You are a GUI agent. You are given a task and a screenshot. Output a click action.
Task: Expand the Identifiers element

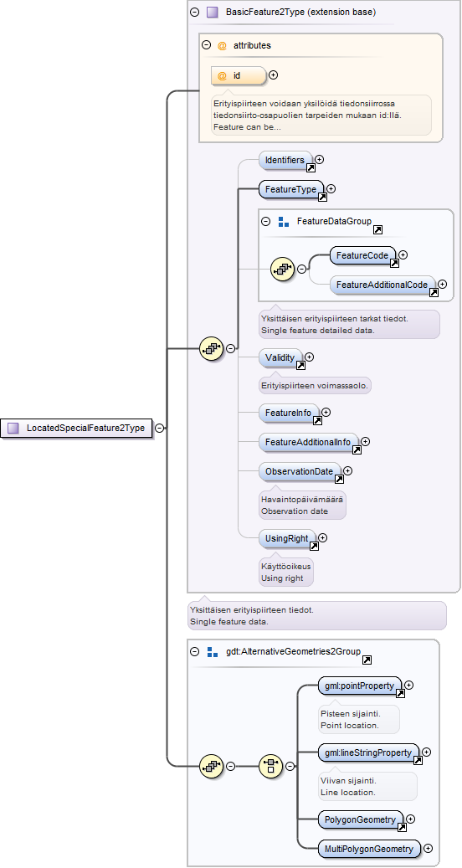coord(319,159)
